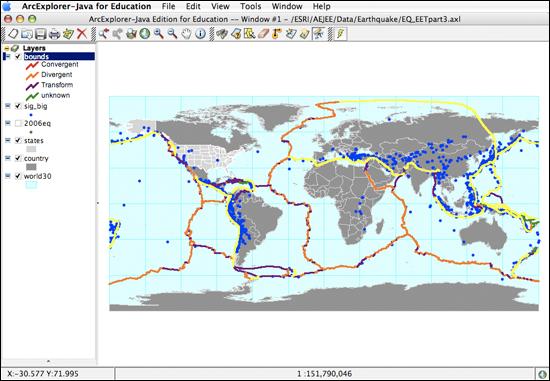The image size is (550, 381).
Task: Click the grayed Next Extent icon
Action: click(x=117, y=34)
